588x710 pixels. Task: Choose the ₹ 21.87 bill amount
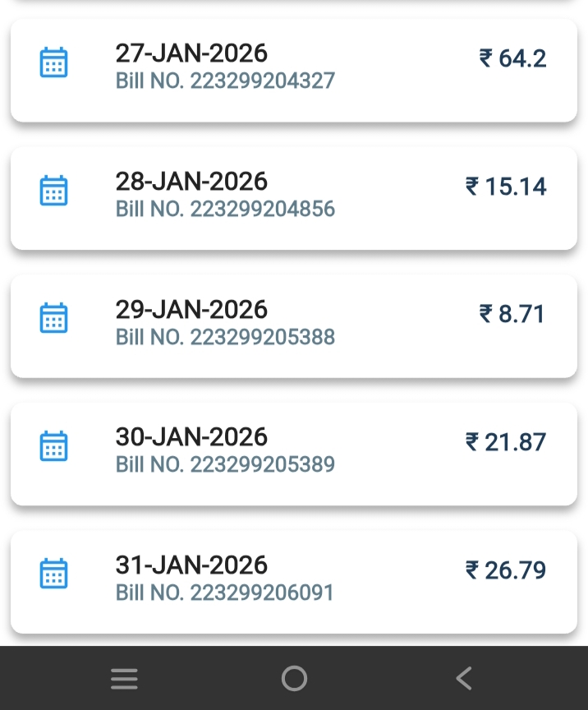tap(506, 442)
